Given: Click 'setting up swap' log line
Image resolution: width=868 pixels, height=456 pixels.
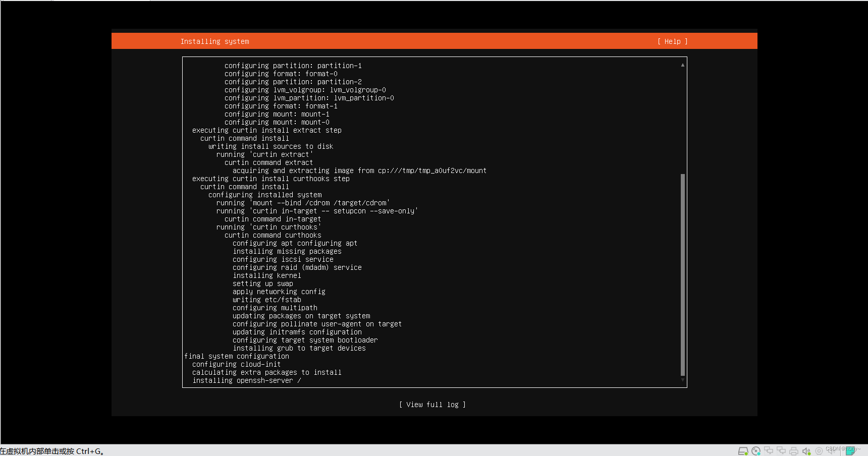Looking at the screenshot, I should pyautogui.click(x=262, y=283).
